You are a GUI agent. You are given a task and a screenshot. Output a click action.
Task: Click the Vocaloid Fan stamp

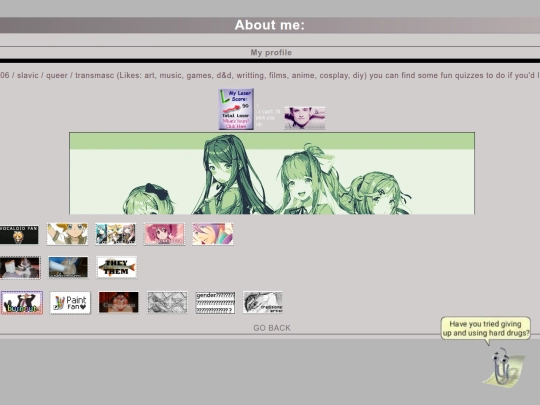19,235
